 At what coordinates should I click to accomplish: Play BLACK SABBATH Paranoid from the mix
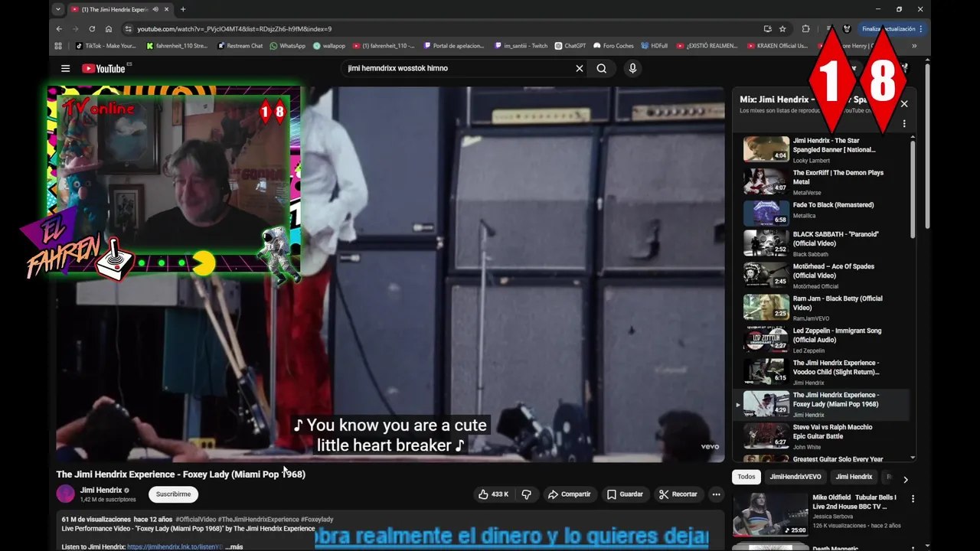[825, 243]
